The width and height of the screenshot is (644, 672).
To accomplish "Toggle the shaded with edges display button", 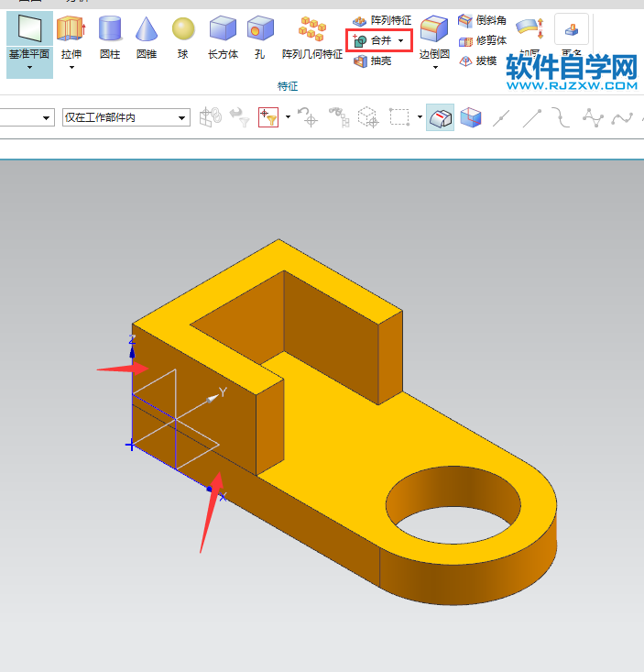I will [440, 117].
